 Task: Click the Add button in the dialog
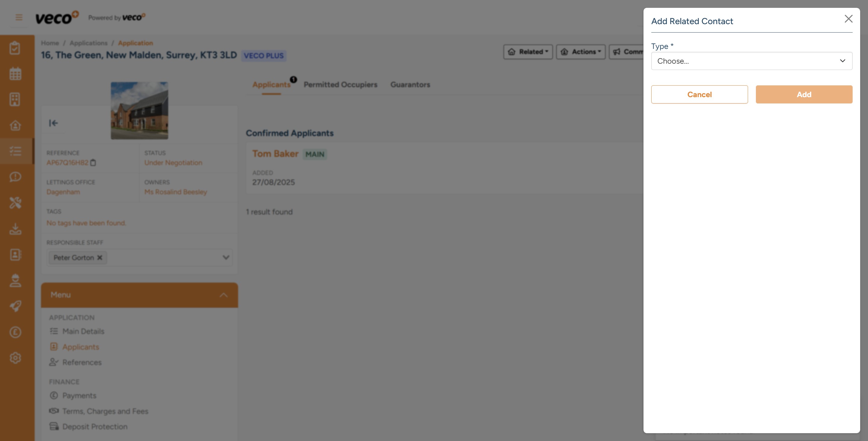click(804, 94)
